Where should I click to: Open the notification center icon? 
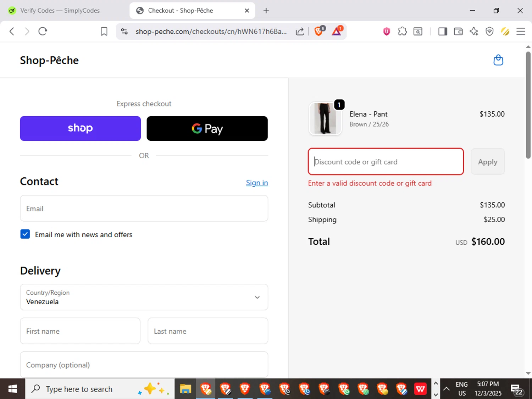[x=517, y=389]
